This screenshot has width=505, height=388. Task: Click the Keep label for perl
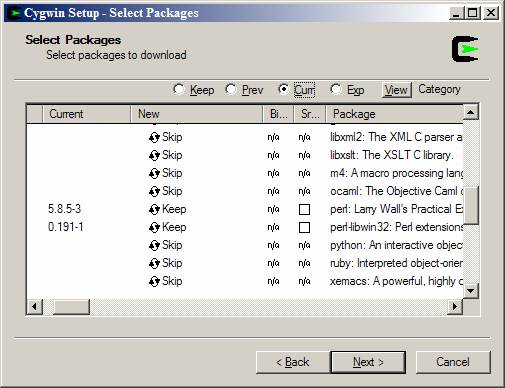[174, 209]
